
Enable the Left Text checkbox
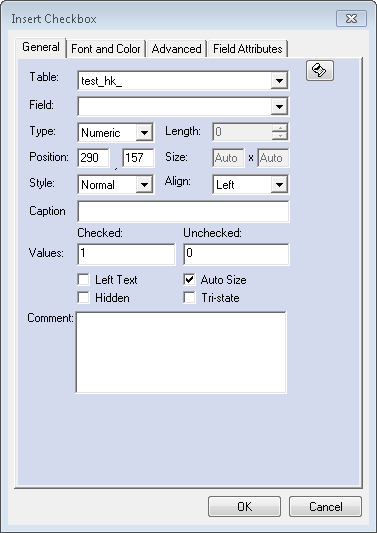click(83, 280)
